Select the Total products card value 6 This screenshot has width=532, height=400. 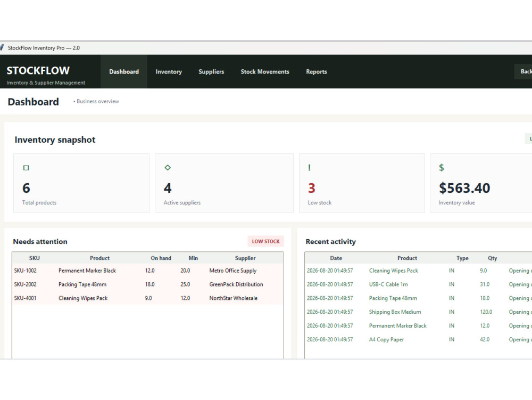click(26, 188)
